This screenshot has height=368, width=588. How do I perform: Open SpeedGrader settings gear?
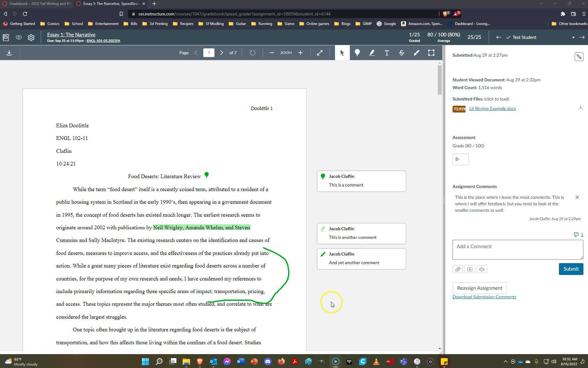click(31, 37)
